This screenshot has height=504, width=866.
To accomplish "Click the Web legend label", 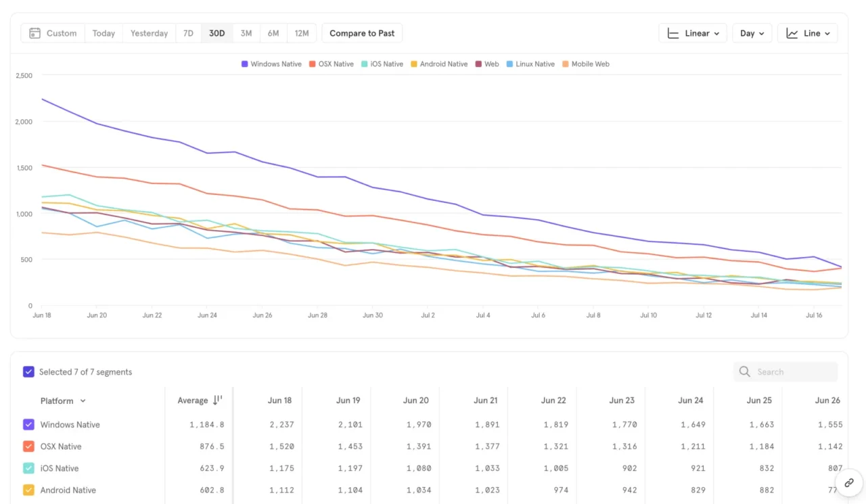I will [x=492, y=64].
